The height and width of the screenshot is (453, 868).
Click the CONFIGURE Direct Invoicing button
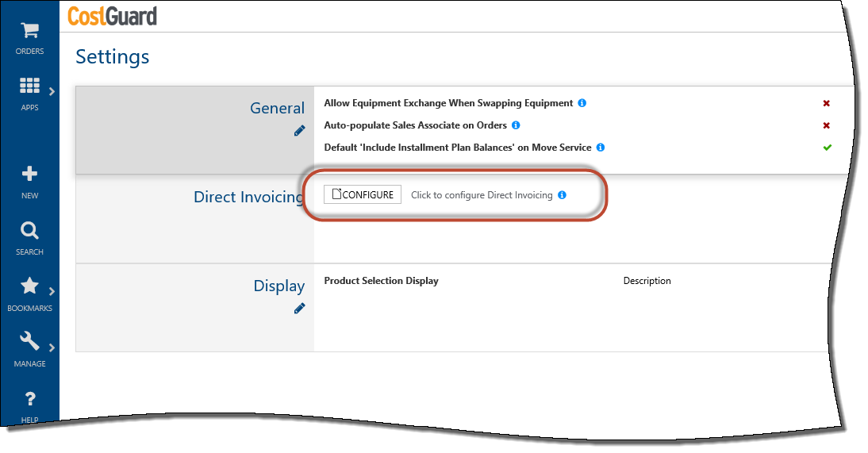363,194
